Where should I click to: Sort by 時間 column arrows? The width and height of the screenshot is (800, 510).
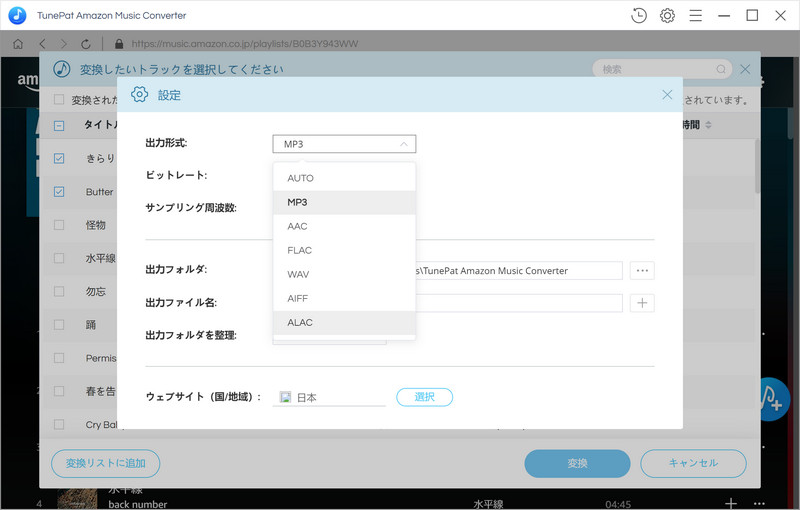click(x=708, y=125)
